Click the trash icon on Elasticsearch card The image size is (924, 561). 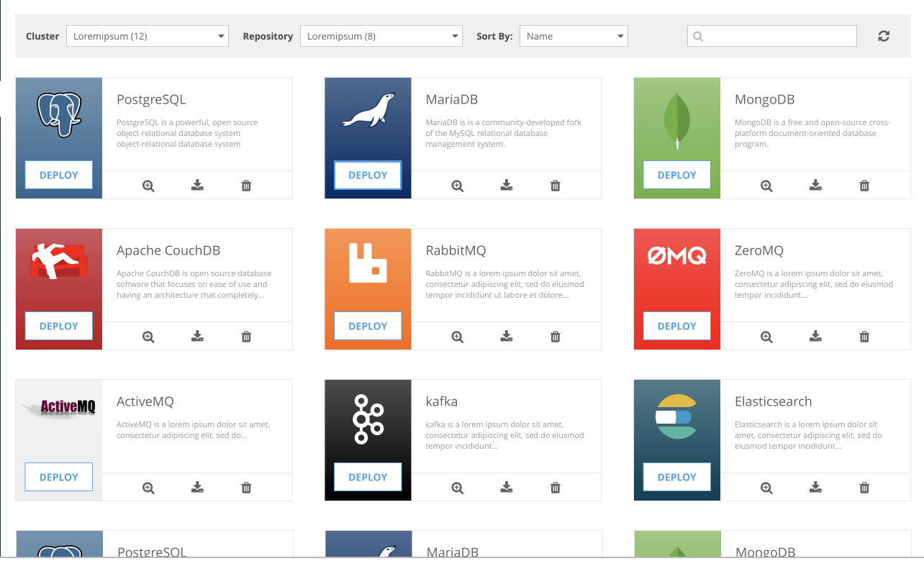pos(864,488)
